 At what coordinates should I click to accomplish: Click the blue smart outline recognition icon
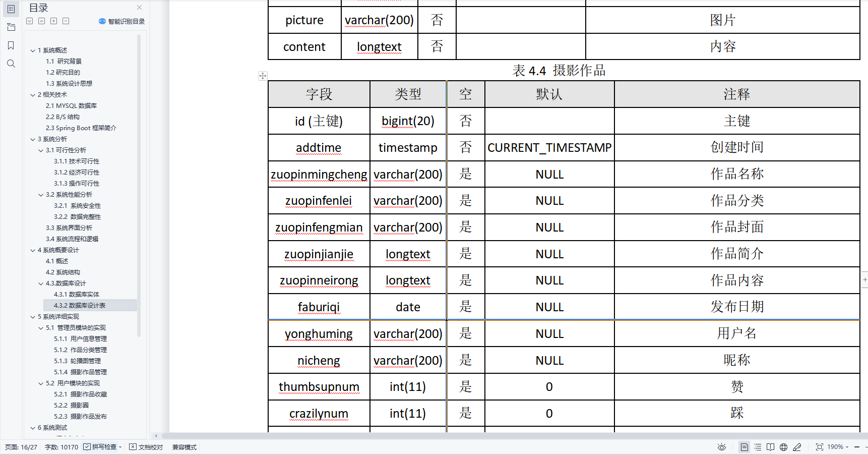point(102,21)
